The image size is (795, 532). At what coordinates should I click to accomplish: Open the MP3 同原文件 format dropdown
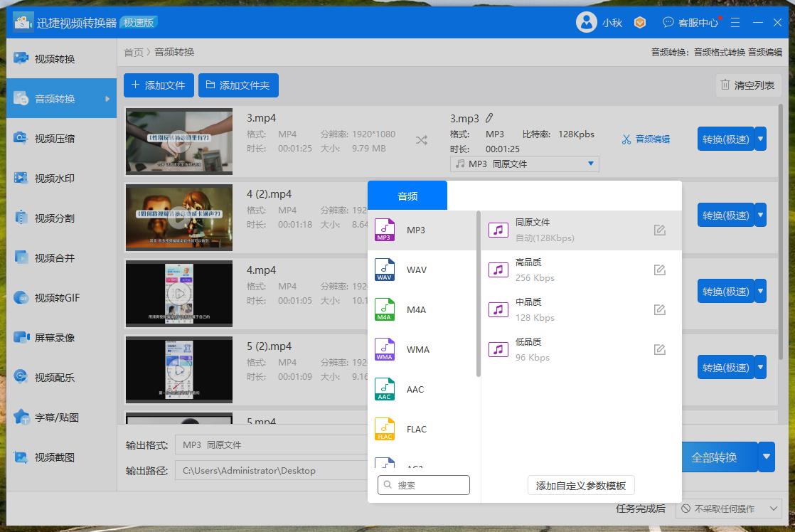coord(524,164)
